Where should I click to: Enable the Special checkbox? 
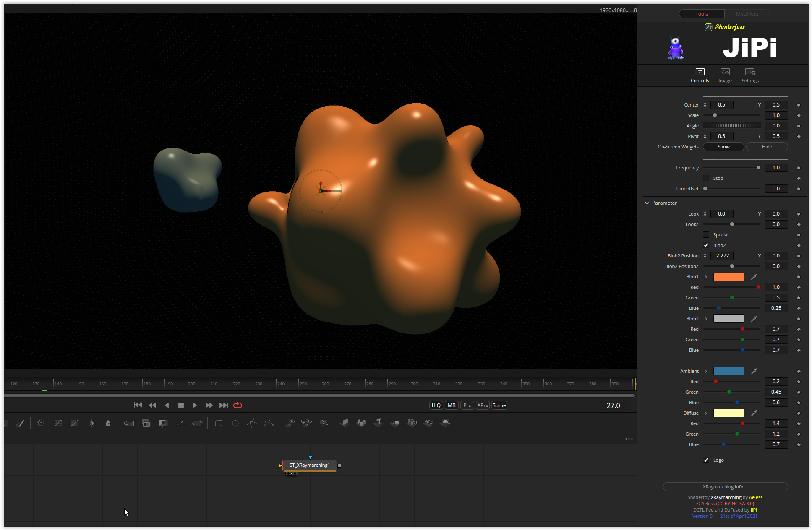click(706, 235)
